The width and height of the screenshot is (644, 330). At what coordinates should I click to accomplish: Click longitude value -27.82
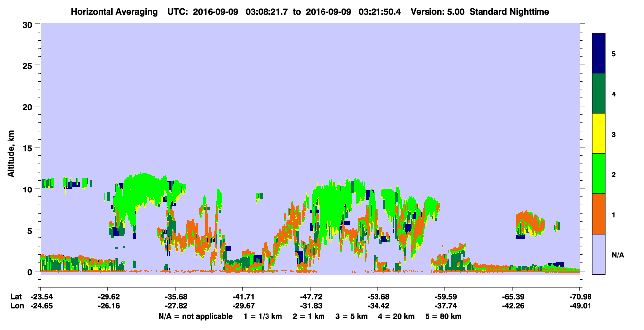tap(175, 306)
